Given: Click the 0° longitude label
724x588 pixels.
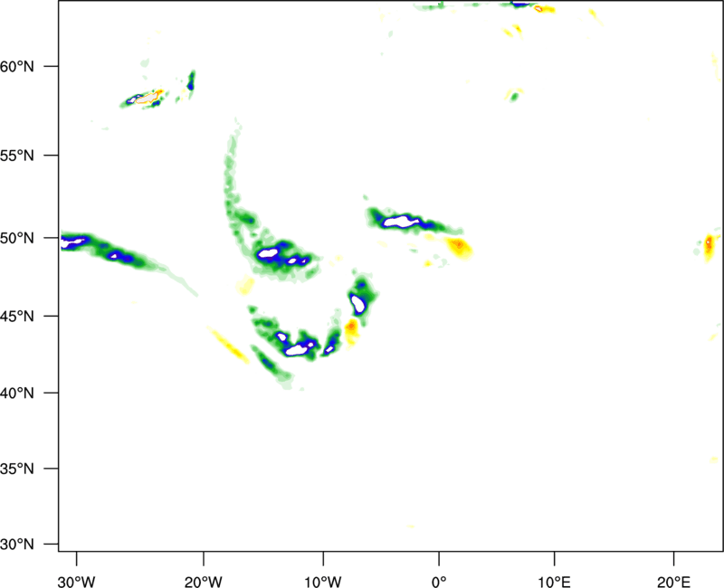Looking at the screenshot, I should click(x=439, y=582).
